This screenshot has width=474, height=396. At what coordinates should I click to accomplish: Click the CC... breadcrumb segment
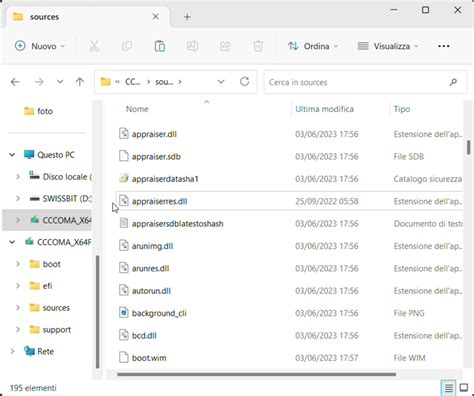(133, 82)
